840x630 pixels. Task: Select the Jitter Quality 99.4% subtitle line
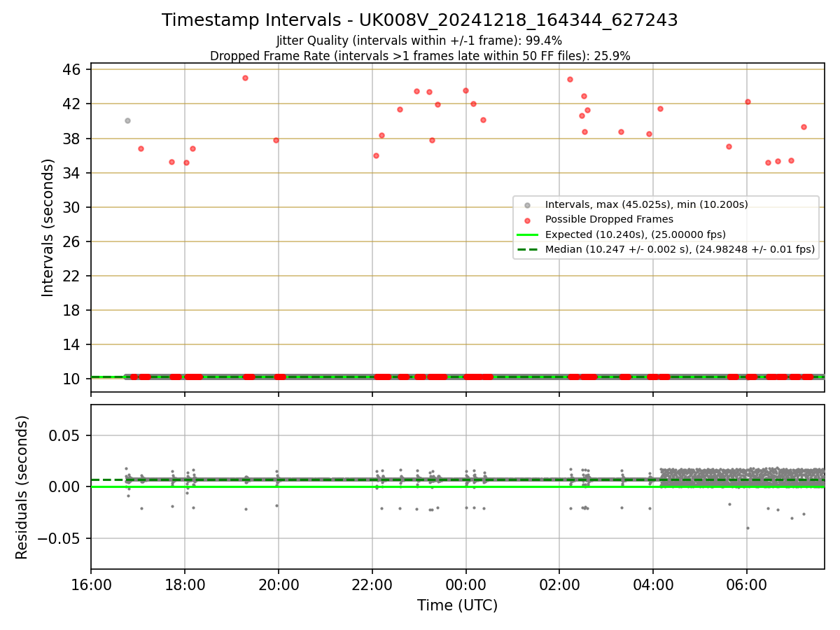[x=420, y=41]
